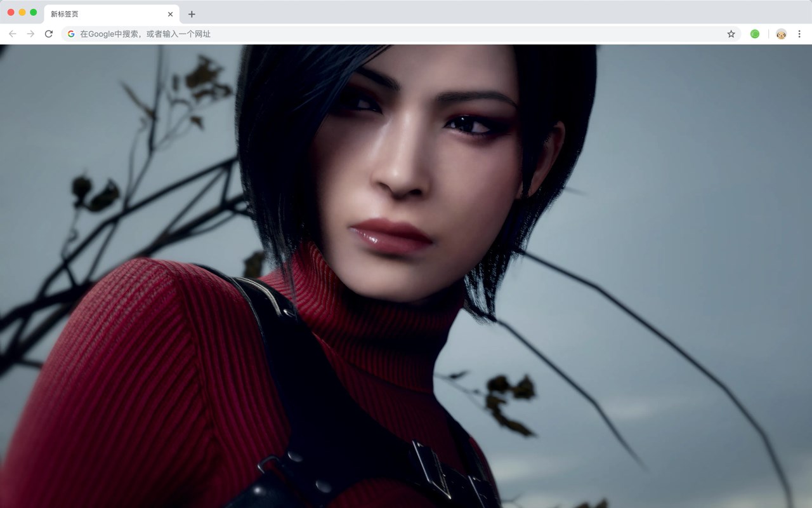Focus the Google search address bar
This screenshot has height=508, width=812.
(x=401, y=34)
